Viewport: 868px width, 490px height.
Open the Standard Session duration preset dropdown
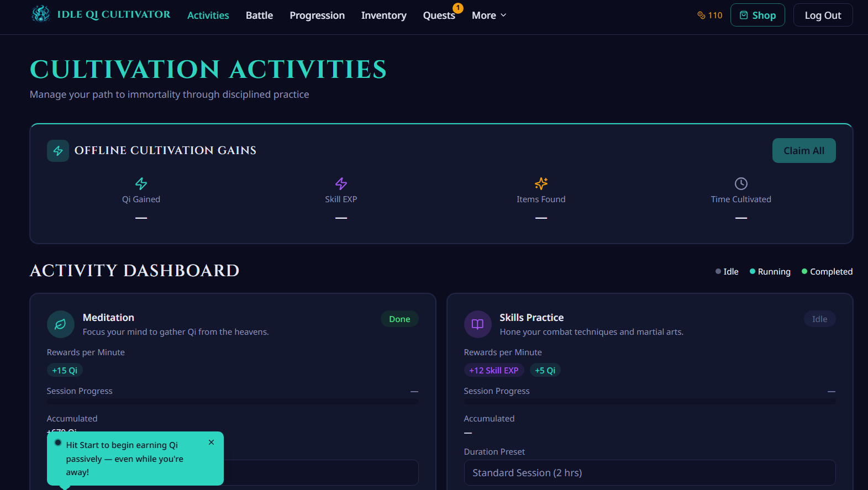650,473
